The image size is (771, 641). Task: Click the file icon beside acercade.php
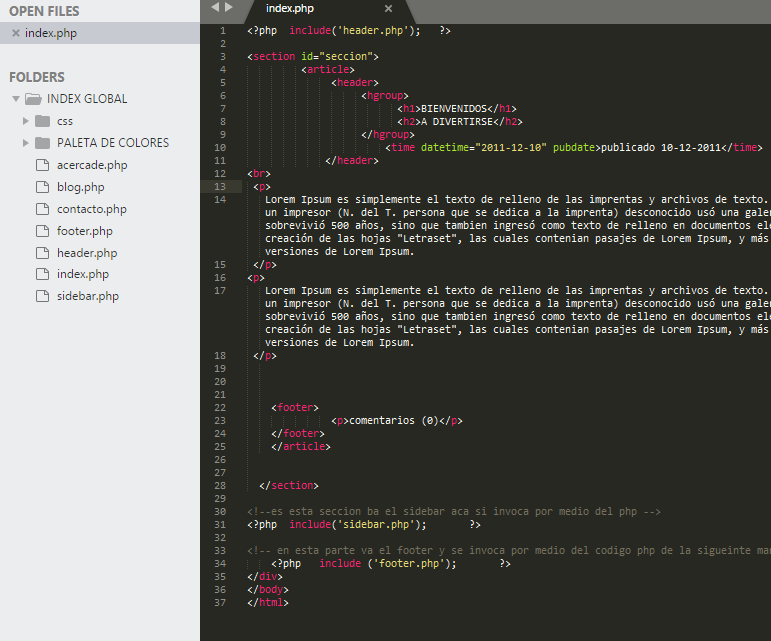(x=43, y=165)
